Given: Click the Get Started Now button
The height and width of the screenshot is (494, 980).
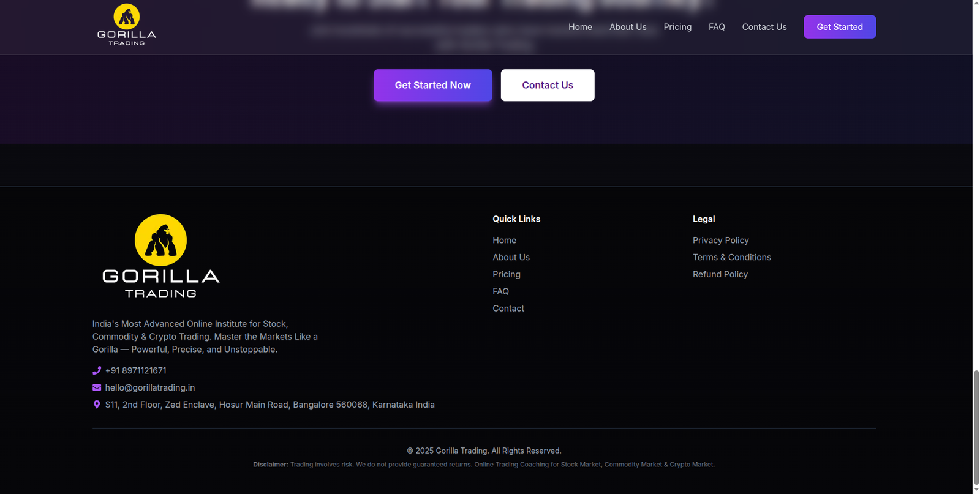Looking at the screenshot, I should (x=433, y=85).
